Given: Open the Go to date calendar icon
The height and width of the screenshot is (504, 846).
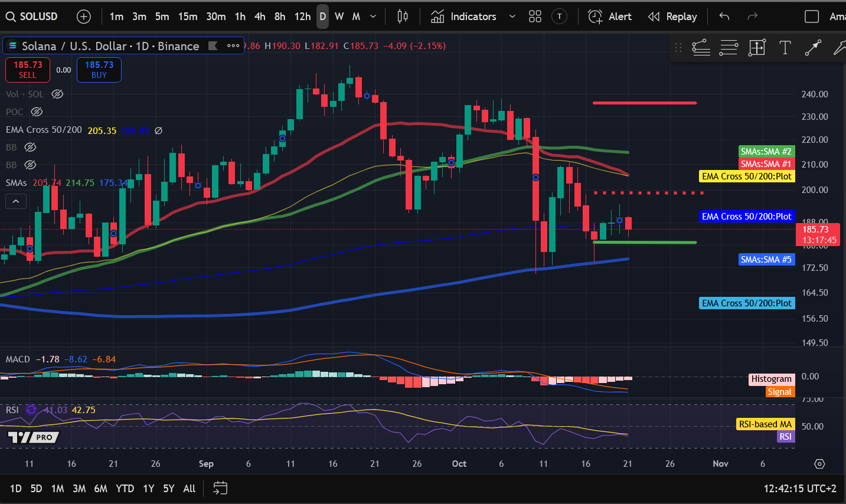Looking at the screenshot, I should point(220,488).
